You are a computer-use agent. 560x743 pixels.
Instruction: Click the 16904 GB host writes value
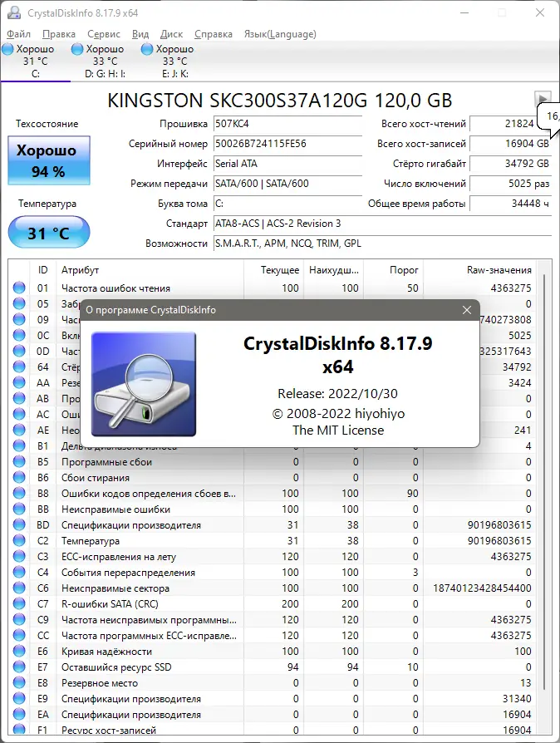(511, 144)
